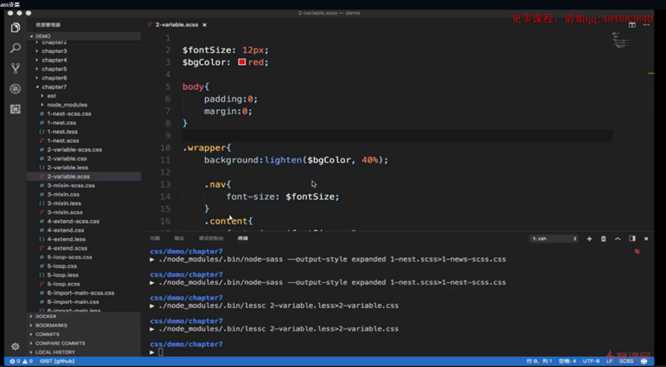Kill terminal using the trash icon
Image resolution: width=666 pixels, height=367 pixels.
tap(603, 239)
